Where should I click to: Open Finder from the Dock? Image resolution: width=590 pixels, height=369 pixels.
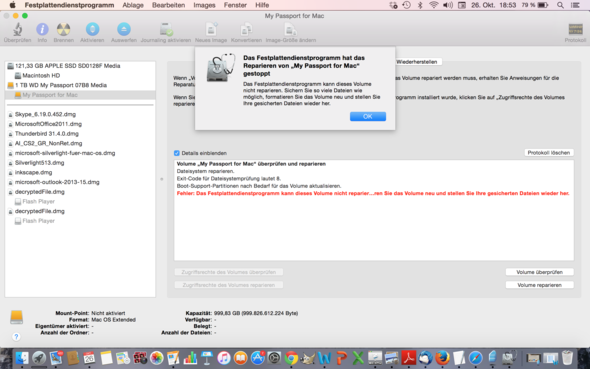point(22,358)
